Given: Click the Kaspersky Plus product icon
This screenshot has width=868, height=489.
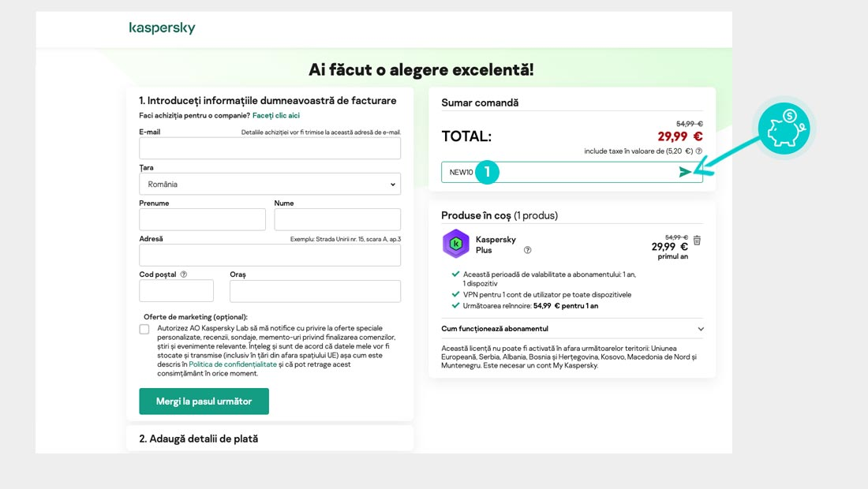Looking at the screenshot, I should (x=456, y=244).
